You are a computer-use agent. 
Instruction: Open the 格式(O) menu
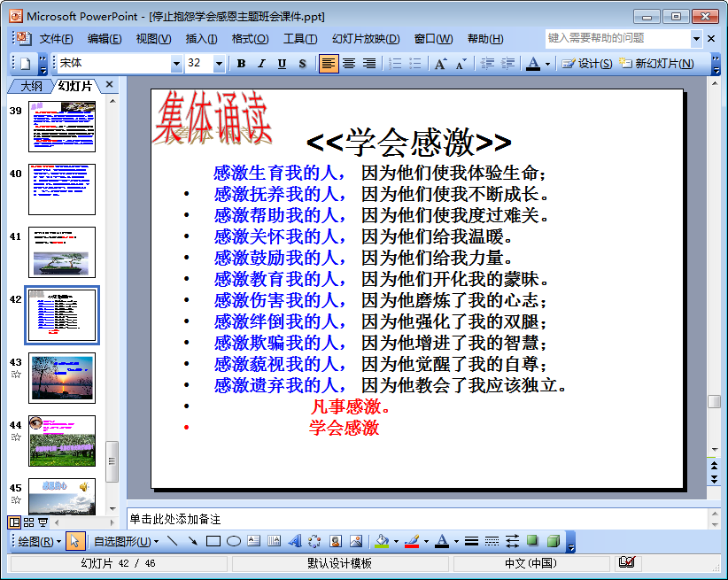click(x=250, y=39)
